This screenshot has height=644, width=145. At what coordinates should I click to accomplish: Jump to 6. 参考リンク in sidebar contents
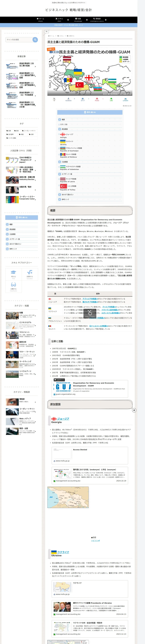pyautogui.click(x=22, y=249)
